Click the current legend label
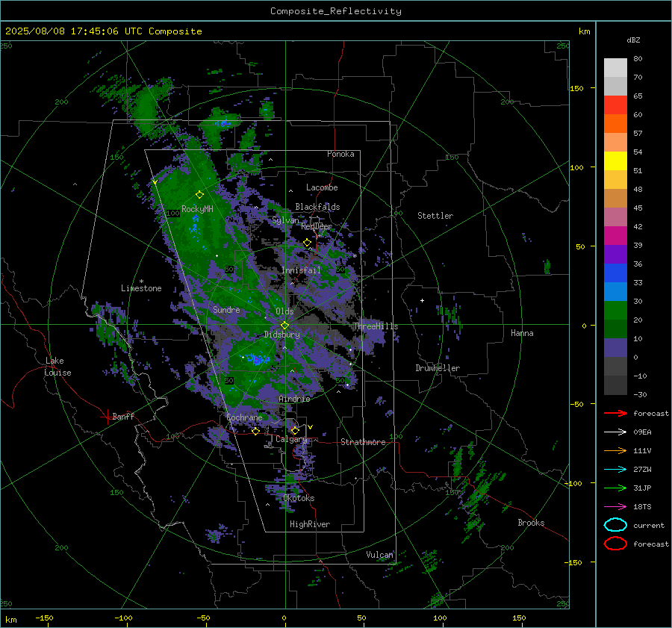The width and height of the screenshot is (672, 628). tap(649, 526)
